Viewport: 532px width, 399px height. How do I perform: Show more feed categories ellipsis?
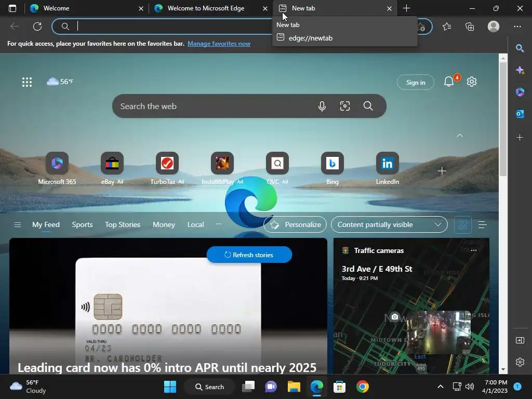pos(219,224)
